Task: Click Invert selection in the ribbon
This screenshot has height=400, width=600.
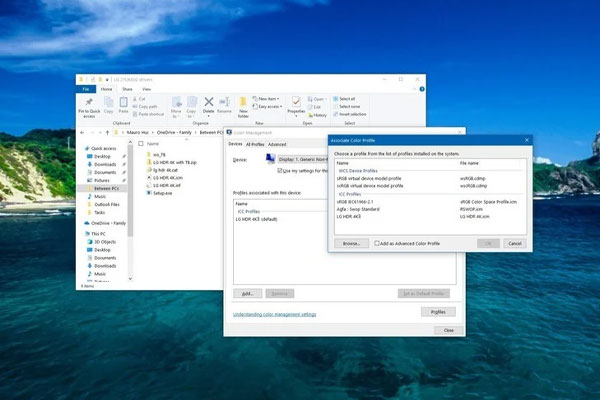Action: pos(350,114)
